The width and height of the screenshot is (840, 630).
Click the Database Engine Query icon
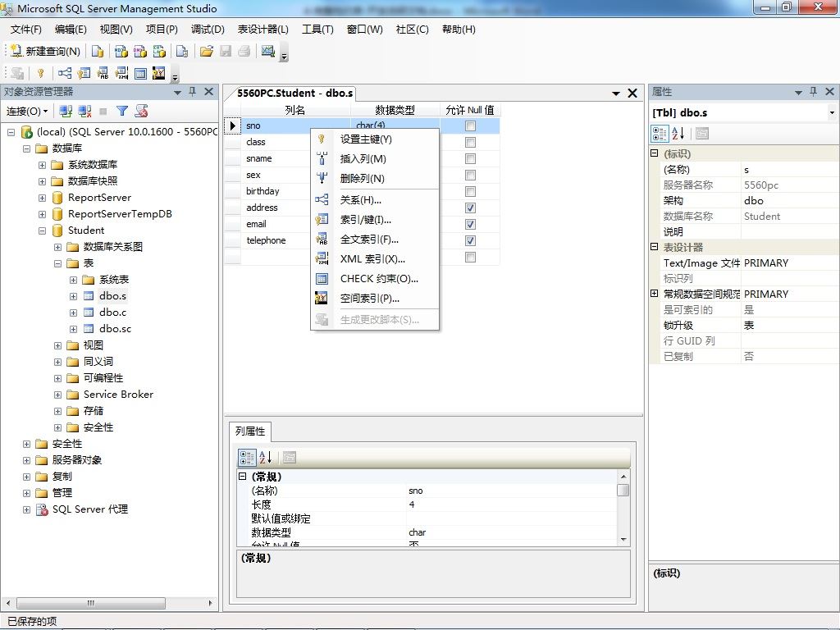point(98,51)
